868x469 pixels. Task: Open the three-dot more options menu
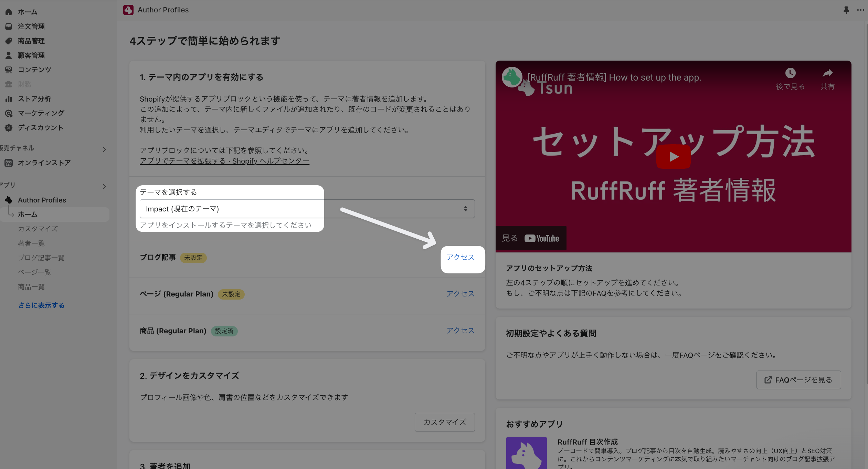tap(861, 10)
